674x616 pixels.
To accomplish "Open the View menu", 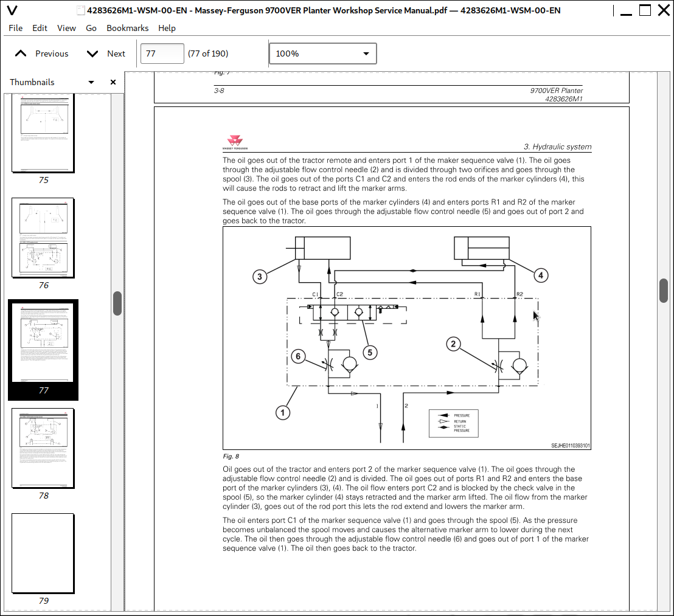I will pos(67,28).
